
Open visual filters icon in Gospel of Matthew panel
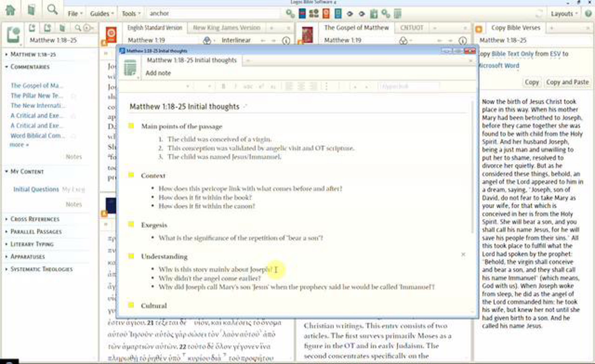(403, 40)
